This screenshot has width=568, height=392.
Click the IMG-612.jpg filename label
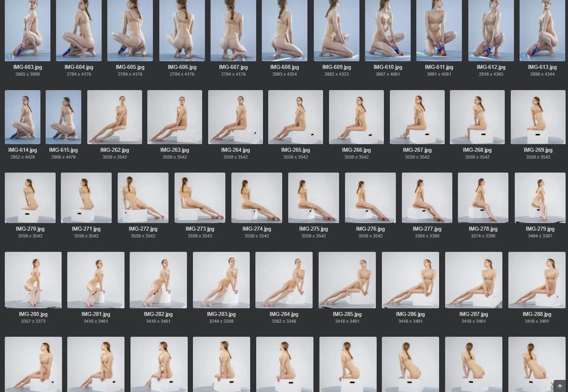click(x=491, y=67)
